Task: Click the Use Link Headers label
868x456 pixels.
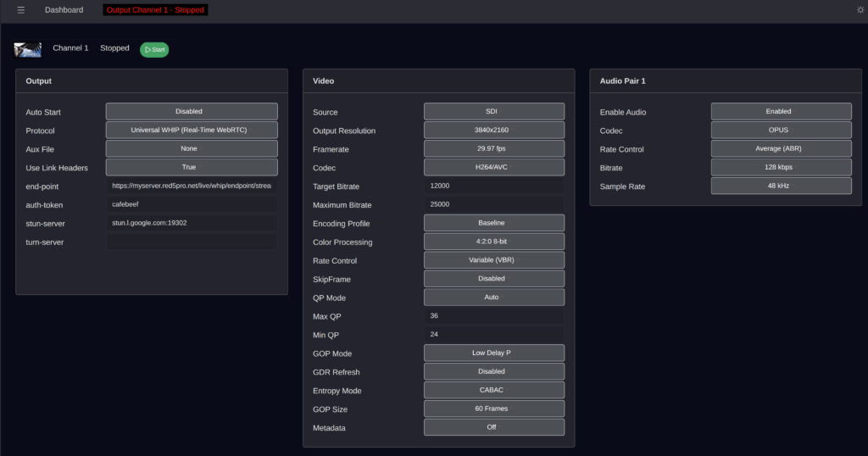Action: 57,168
